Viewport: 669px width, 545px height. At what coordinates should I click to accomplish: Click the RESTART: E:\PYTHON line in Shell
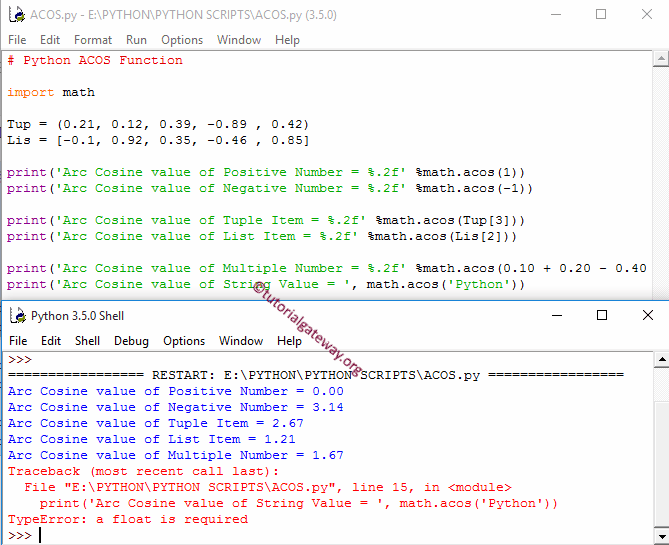[x=316, y=375]
